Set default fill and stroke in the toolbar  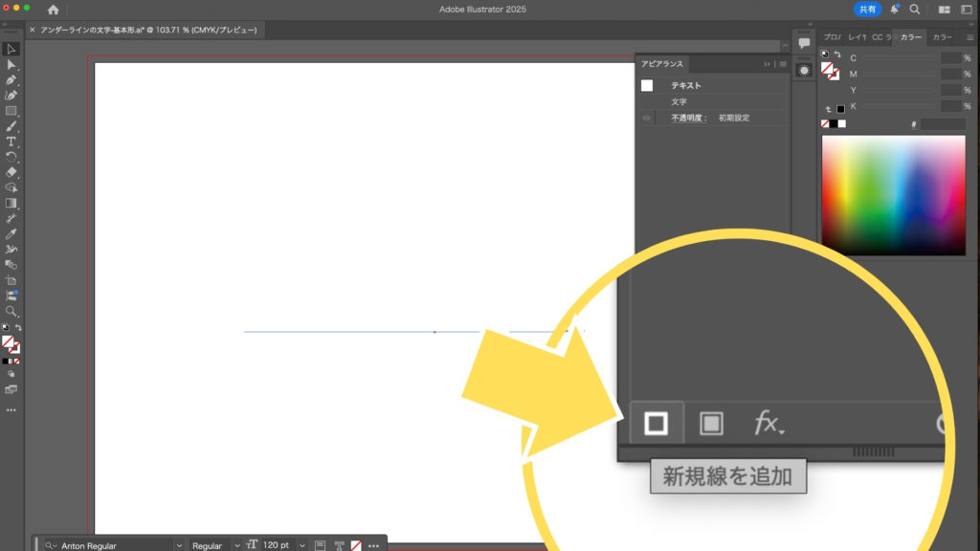coord(5,327)
